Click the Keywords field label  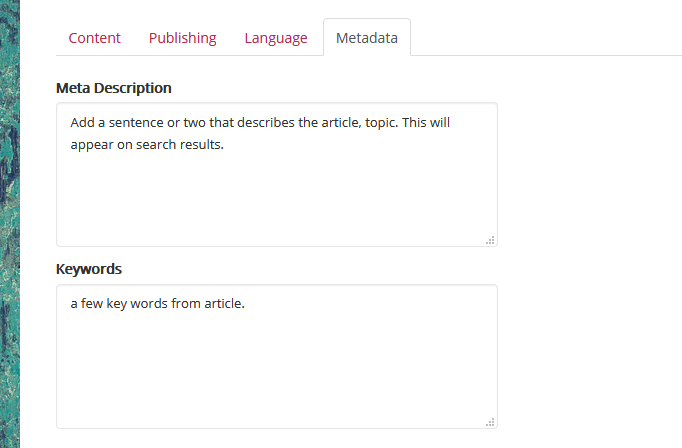pos(89,269)
